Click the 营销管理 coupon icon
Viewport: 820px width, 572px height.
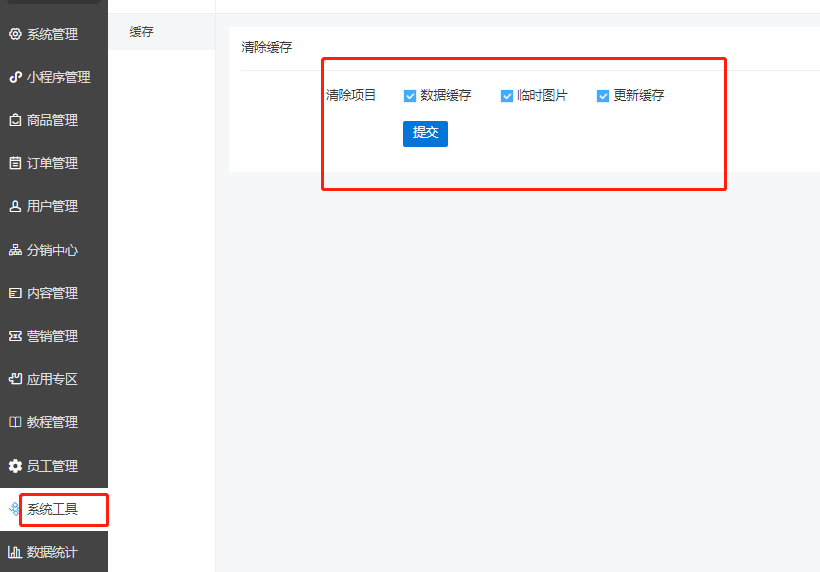[x=15, y=336]
